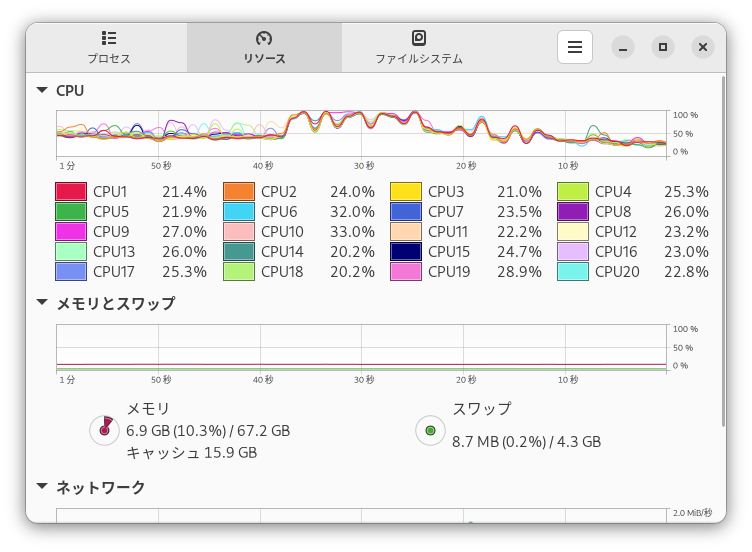
Task: Change the CPU1 red color swatch
Action: click(x=71, y=191)
